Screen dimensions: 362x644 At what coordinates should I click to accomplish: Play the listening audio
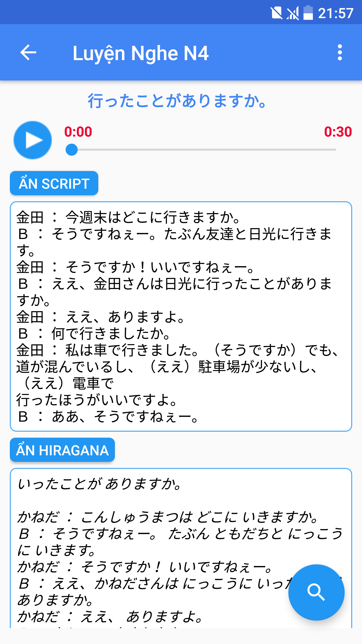(33, 140)
